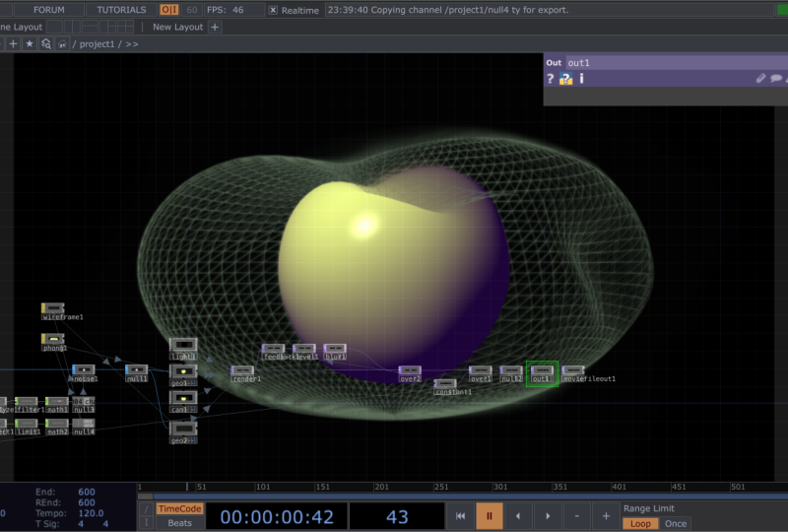
Task: Click the star bookmark icon
Action: (x=30, y=44)
